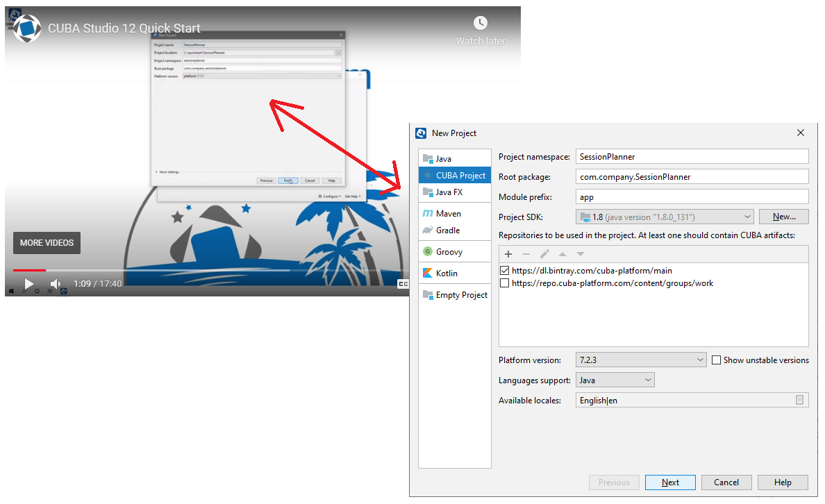This screenshot has height=504, width=825.
Task: Click the Gradle elephant icon
Action: click(x=428, y=230)
